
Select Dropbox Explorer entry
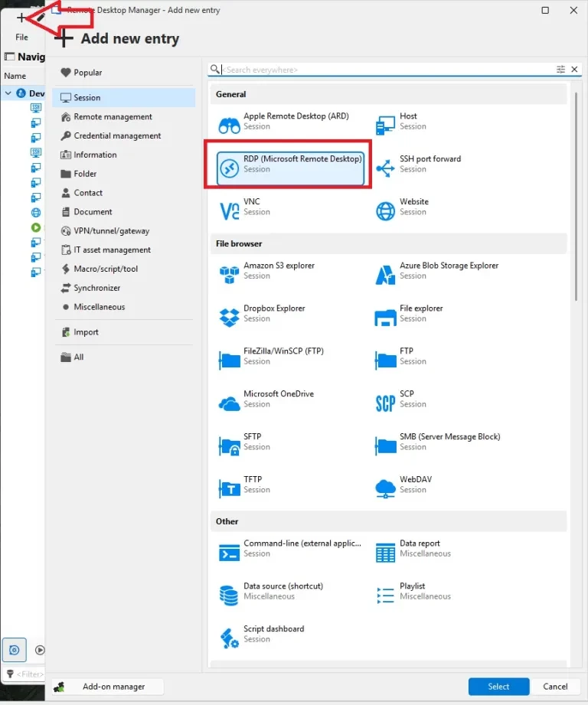(x=289, y=313)
